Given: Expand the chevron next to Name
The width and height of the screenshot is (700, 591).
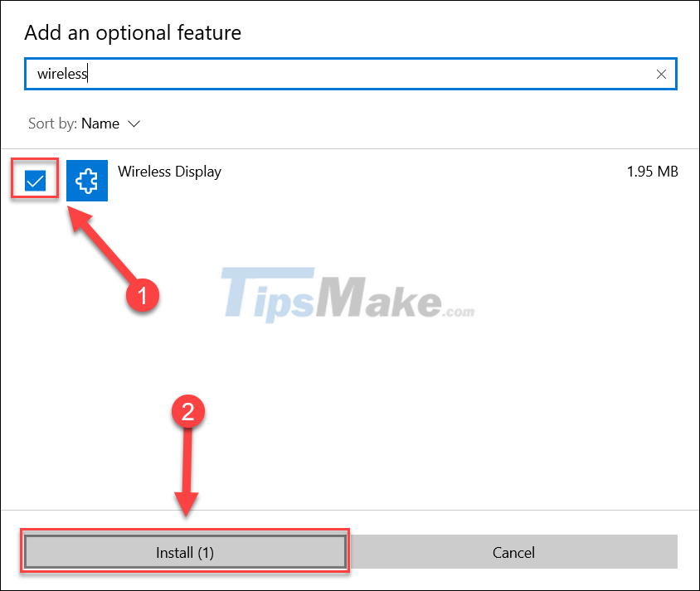Looking at the screenshot, I should coord(134,124).
